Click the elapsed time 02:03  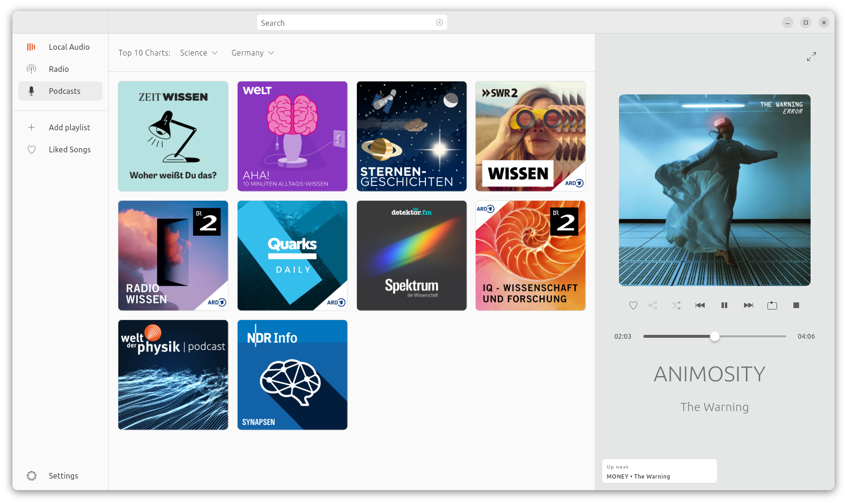622,336
